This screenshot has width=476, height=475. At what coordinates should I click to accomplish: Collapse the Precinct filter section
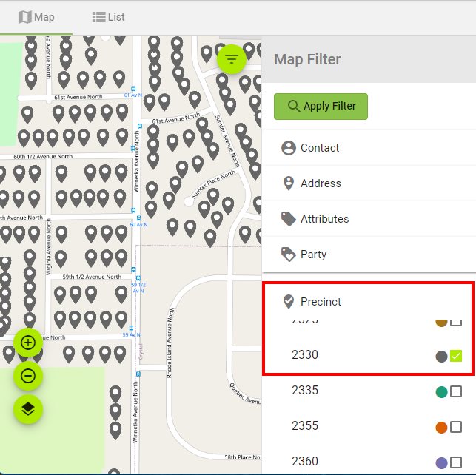pyautogui.click(x=321, y=302)
